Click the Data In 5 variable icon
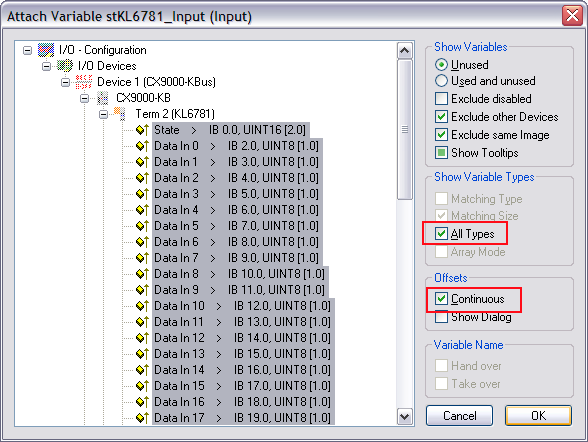The width and height of the screenshot is (588, 442). click(x=142, y=226)
